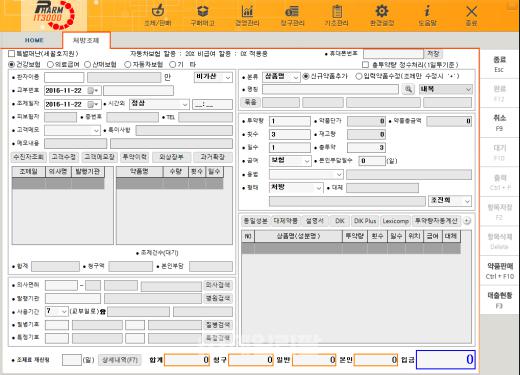520x375 pixels.
Task: Open the 청구관리 icon menu
Action: click(292, 16)
